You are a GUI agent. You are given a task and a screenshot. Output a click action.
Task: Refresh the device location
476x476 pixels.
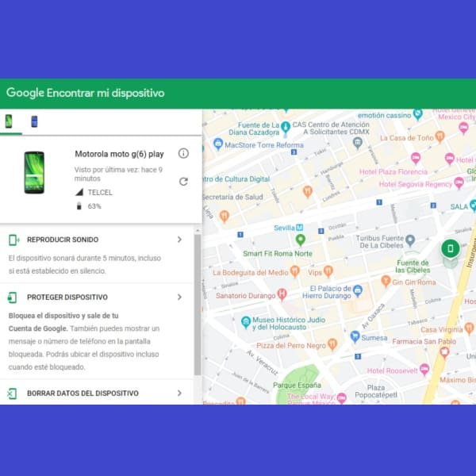click(183, 182)
